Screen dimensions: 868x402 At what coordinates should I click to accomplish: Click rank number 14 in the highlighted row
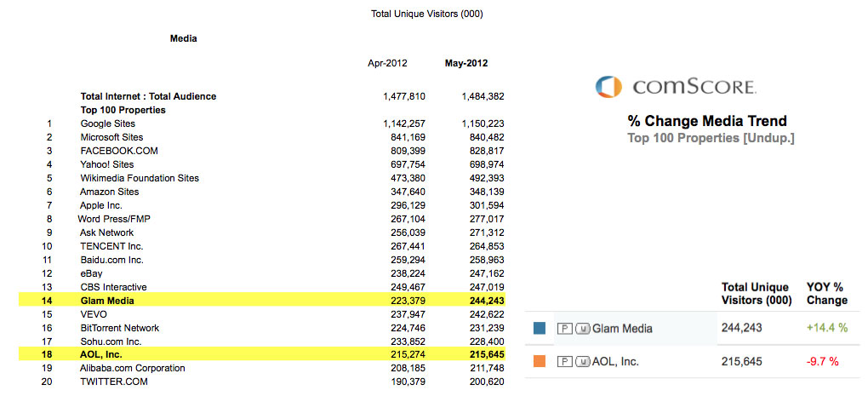click(47, 301)
